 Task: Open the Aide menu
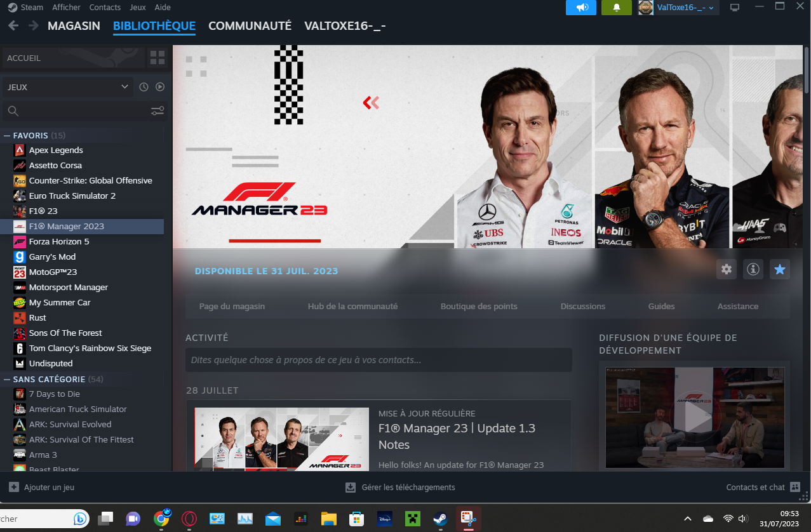click(x=163, y=8)
